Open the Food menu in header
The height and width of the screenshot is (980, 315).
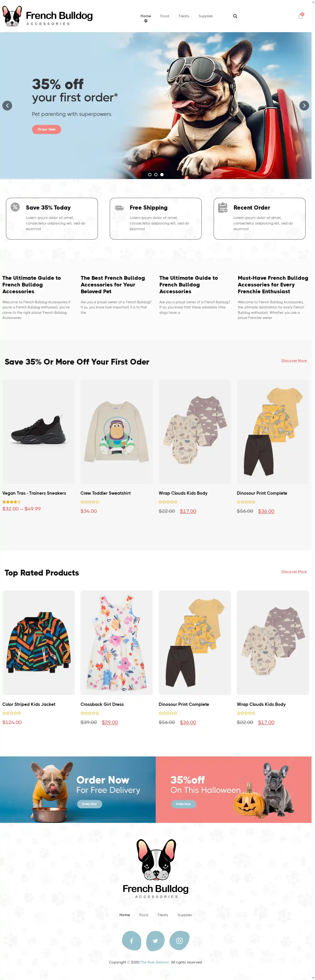pyautogui.click(x=164, y=16)
